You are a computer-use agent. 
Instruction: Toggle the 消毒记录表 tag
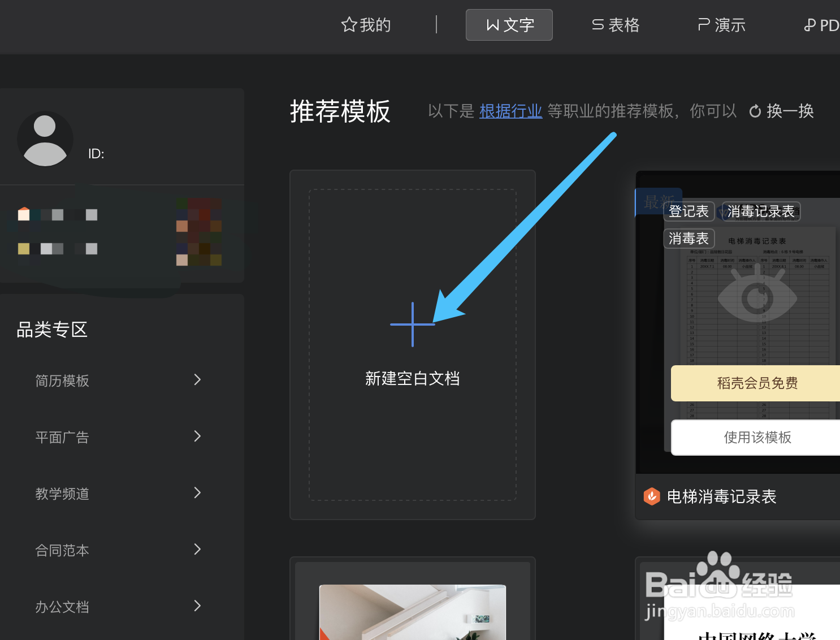click(760, 211)
